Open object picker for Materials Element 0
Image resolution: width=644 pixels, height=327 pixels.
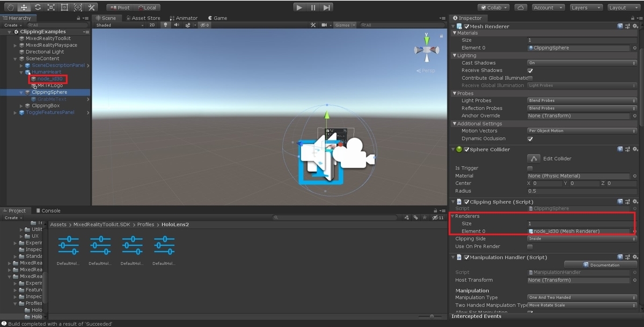(x=635, y=48)
